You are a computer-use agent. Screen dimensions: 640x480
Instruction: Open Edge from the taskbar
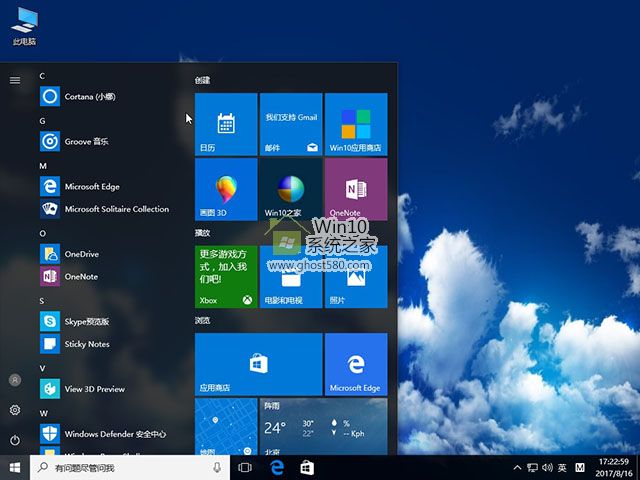coord(277,468)
